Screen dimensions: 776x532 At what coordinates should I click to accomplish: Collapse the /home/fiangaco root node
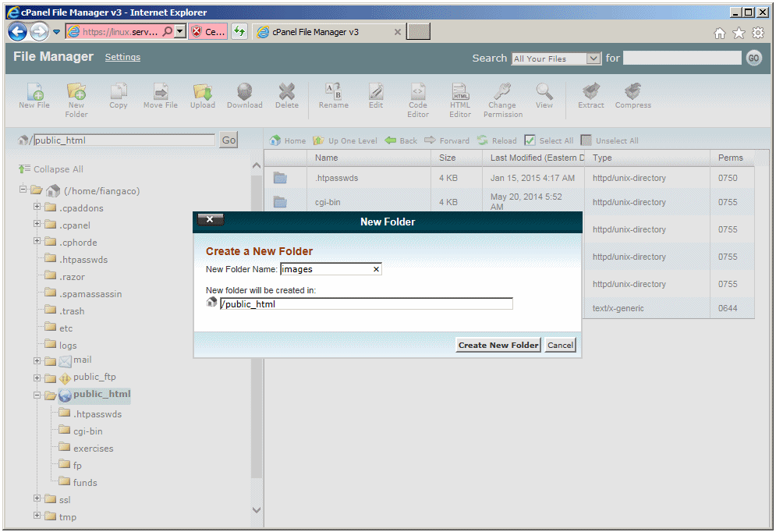(x=23, y=189)
